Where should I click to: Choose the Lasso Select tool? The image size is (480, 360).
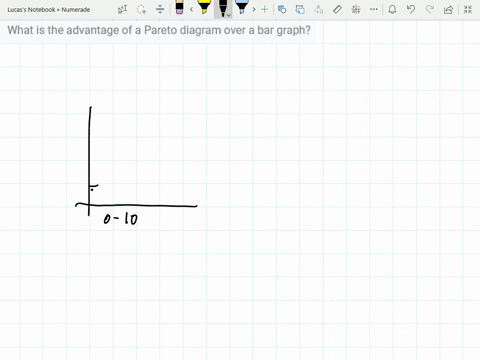[x=141, y=9]
